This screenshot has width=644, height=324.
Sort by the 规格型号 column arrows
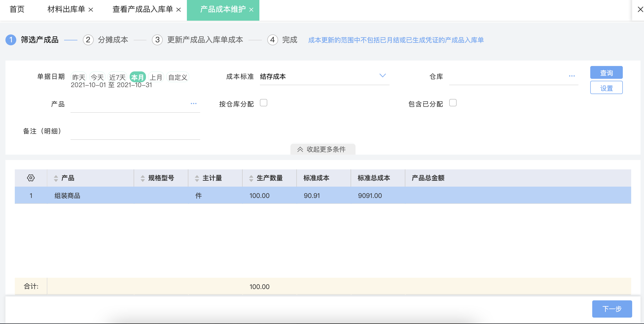click(143, 178)
